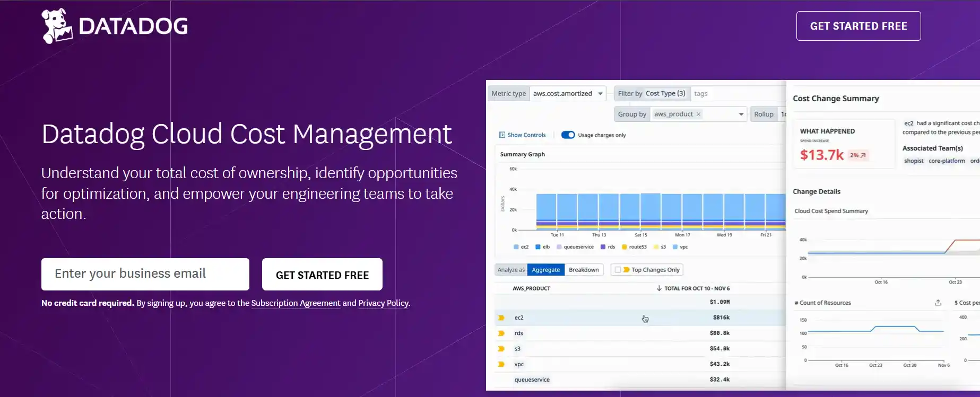Click the $54.0k value for s3

tap(719, 348)
